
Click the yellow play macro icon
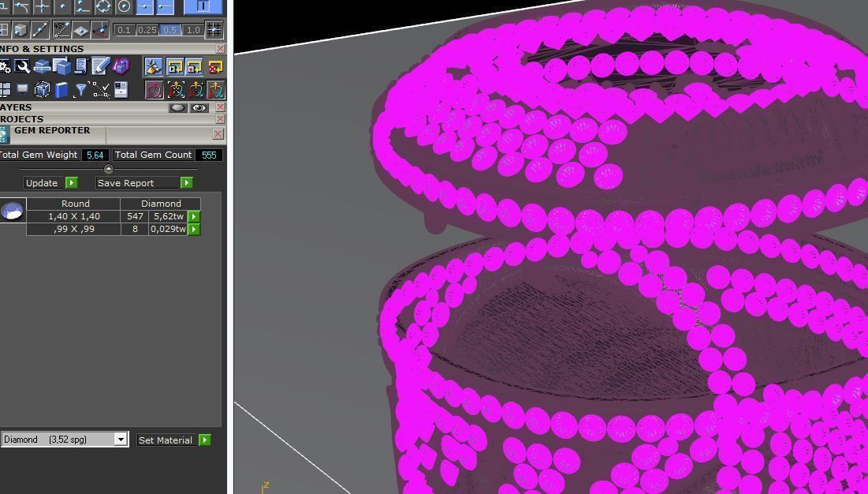(175, 66)
